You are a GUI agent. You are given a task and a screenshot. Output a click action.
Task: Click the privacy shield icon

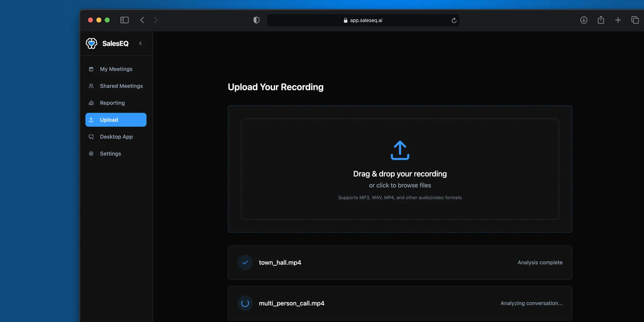tap(257, 20)
